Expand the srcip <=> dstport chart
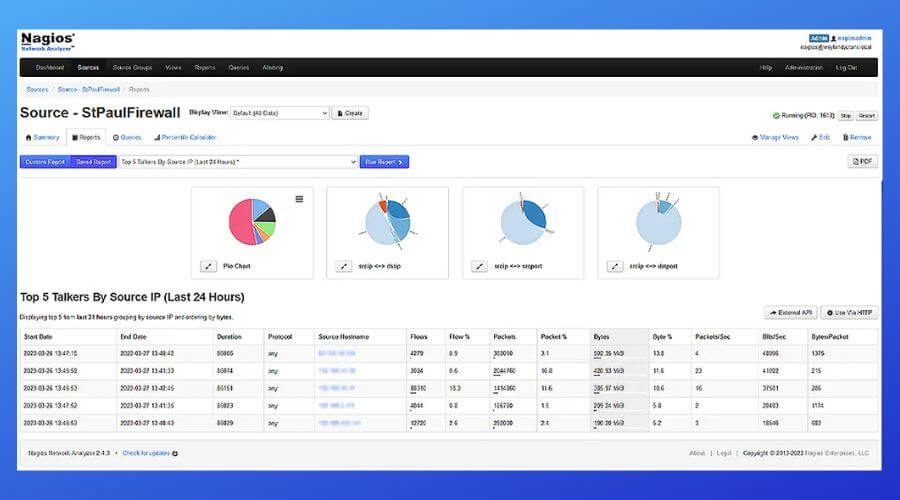The height and width of the screenshot is (500, 900). 615,266
